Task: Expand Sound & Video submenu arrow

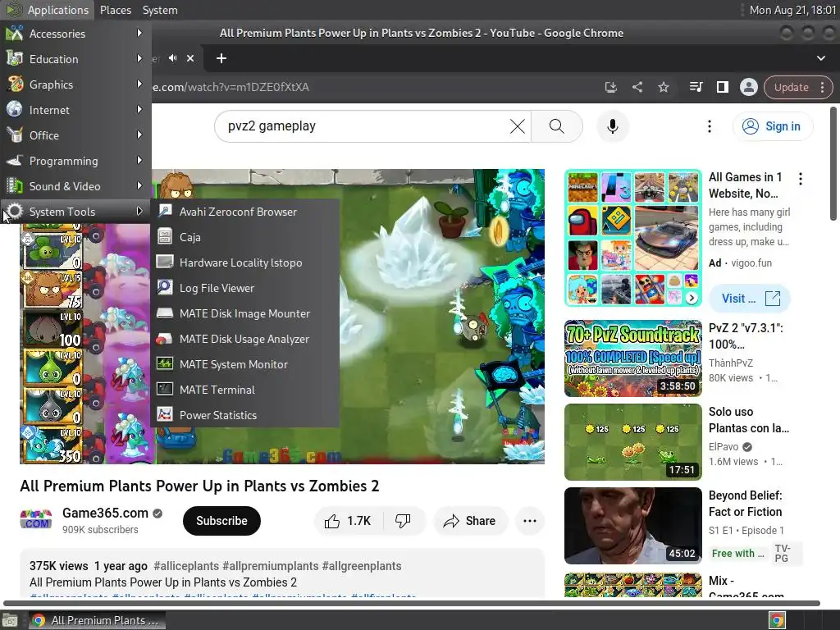Action: click(x=139, y=186)
